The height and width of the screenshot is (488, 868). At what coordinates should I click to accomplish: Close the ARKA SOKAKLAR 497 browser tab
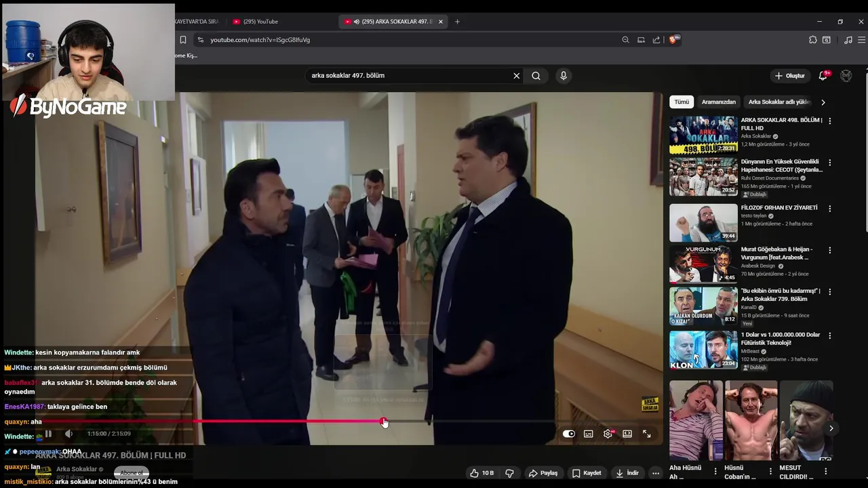(441, 22)
